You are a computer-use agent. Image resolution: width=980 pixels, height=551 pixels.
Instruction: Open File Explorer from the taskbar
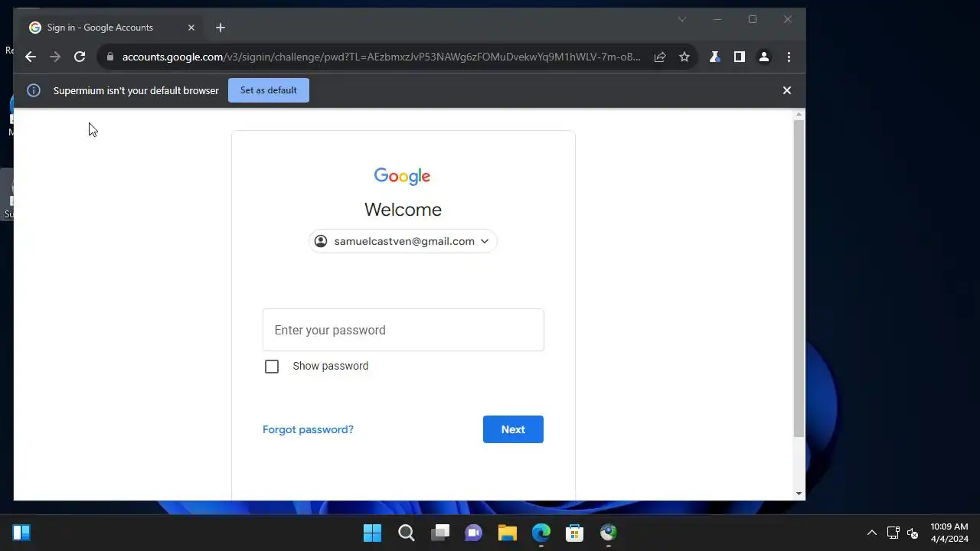(x=508, y=533)
